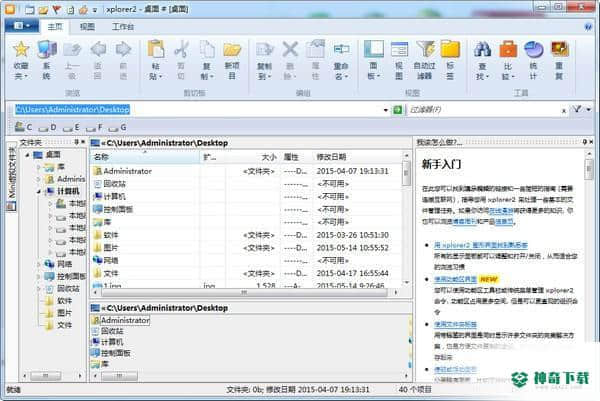Sort by the 大小 column header
This screenshot has width=600, height=401.
tap(253, 157)
